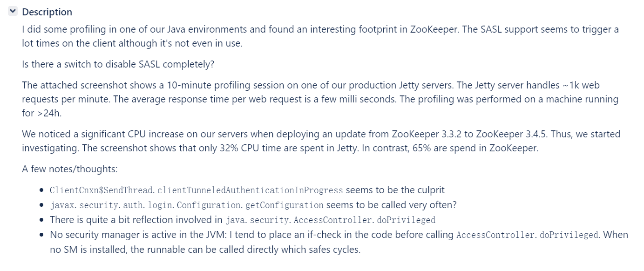Image resolution: width=644 pixels, height=271 pixels.
Task: Click the java.security.AccessController.doPrivileged code in third bullet
Action: pos(331,220)
